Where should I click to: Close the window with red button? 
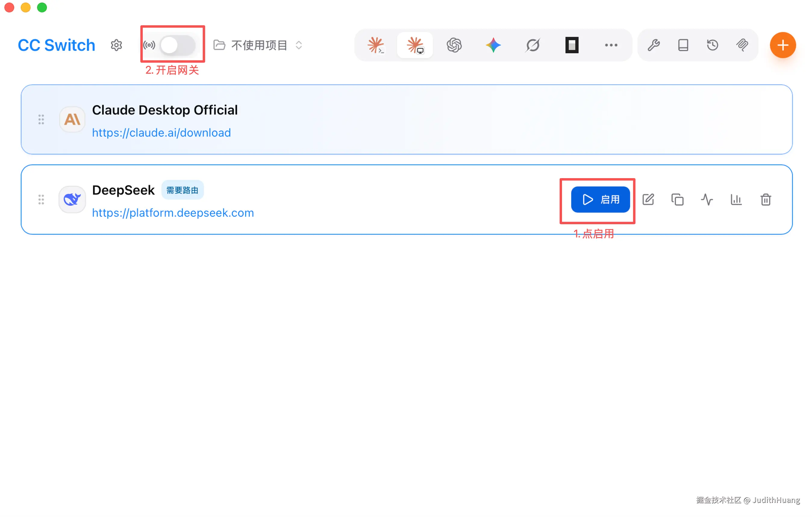(9, 8)
